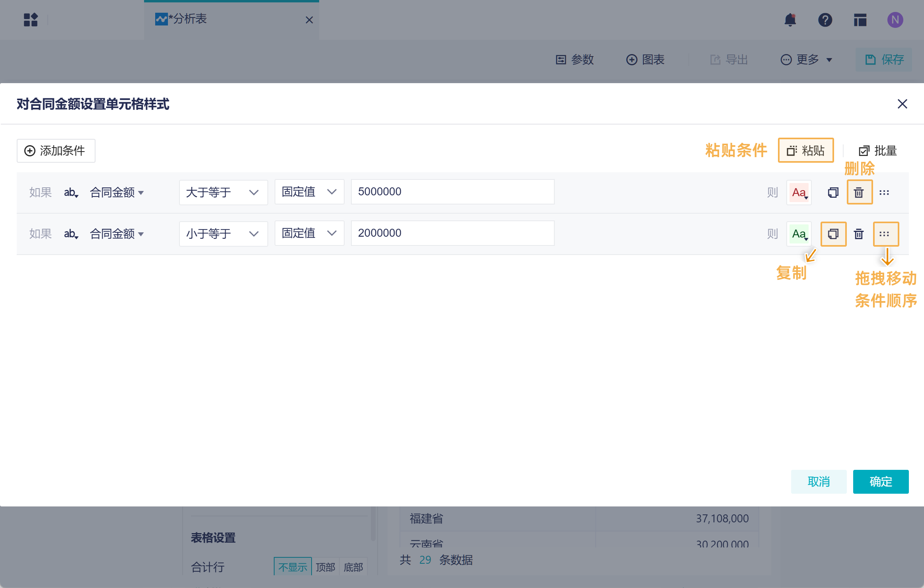Copy the second condition row
This screenshot has width=924, height=588.
tap(833, 234)
